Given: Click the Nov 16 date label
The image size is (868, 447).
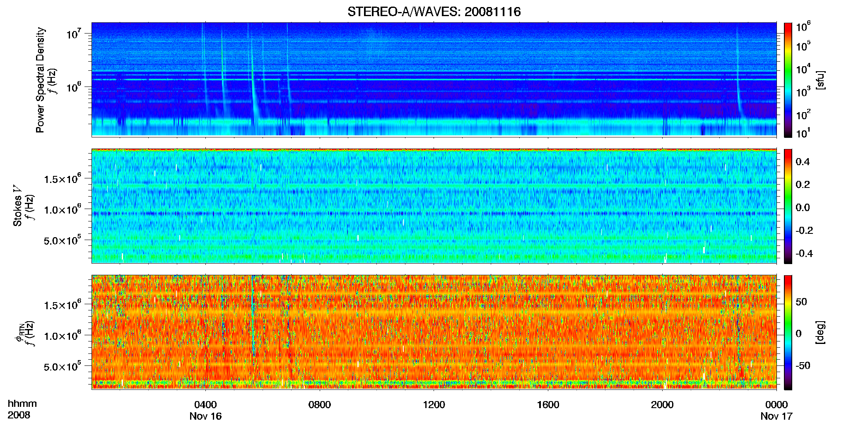Looking at the screenshot, I should tap(205, 416).
